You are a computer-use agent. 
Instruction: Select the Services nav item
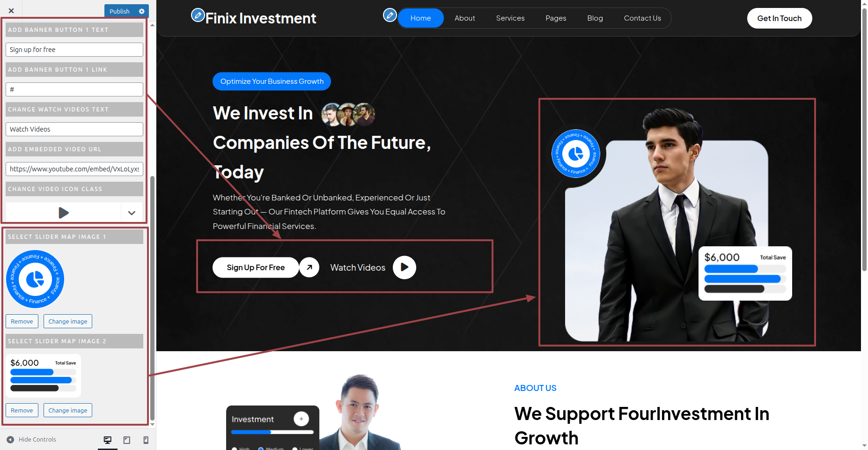coord(510,18)
